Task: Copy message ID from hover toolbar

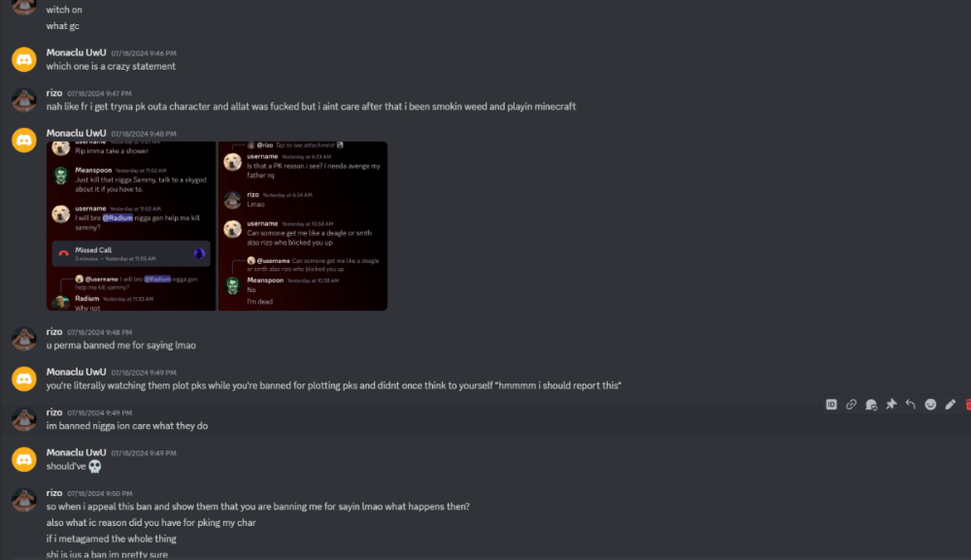Action: click(x=831, y=405)
